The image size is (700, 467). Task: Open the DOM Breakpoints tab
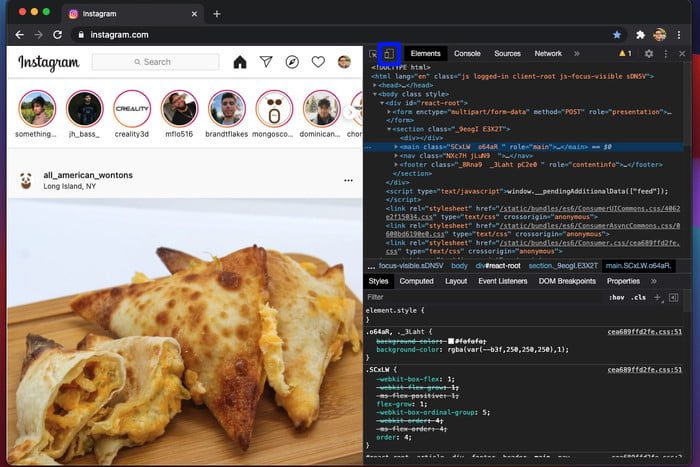click(567, 281)
